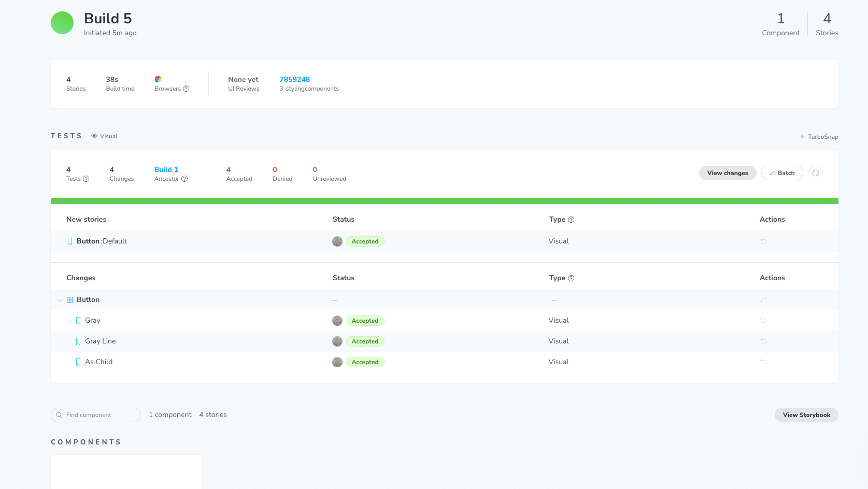Click the bookmark icon for As Child

(x=78, y=362)
